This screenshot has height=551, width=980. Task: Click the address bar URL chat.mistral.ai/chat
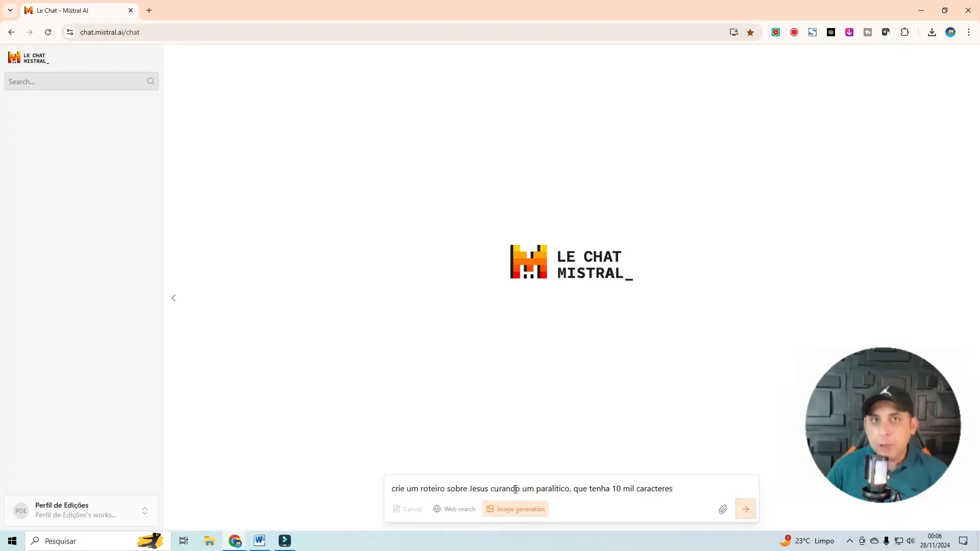click(110, 32)
